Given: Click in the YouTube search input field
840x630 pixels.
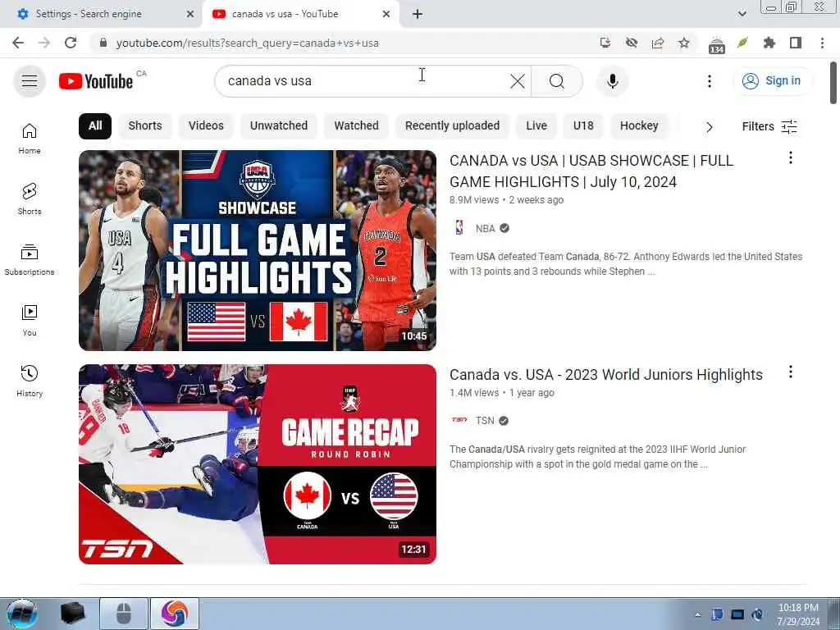Looking at the screenshot, I should point(364,81).
